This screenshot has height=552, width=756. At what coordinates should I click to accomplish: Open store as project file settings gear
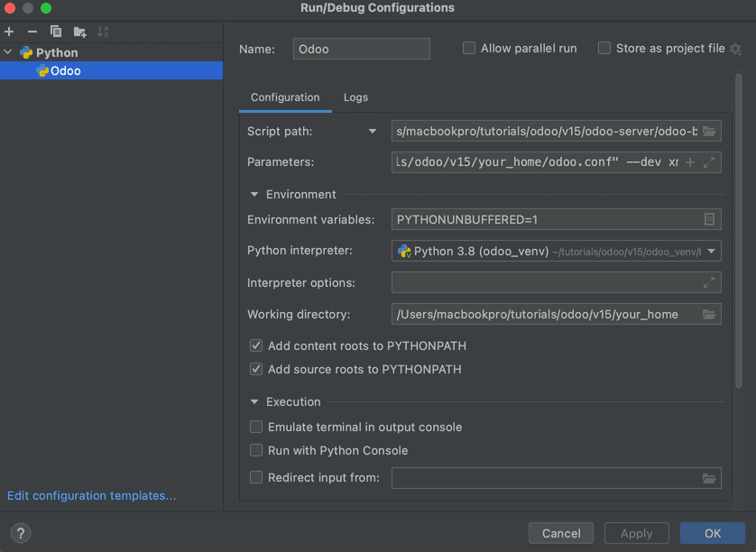click(735, 49)
